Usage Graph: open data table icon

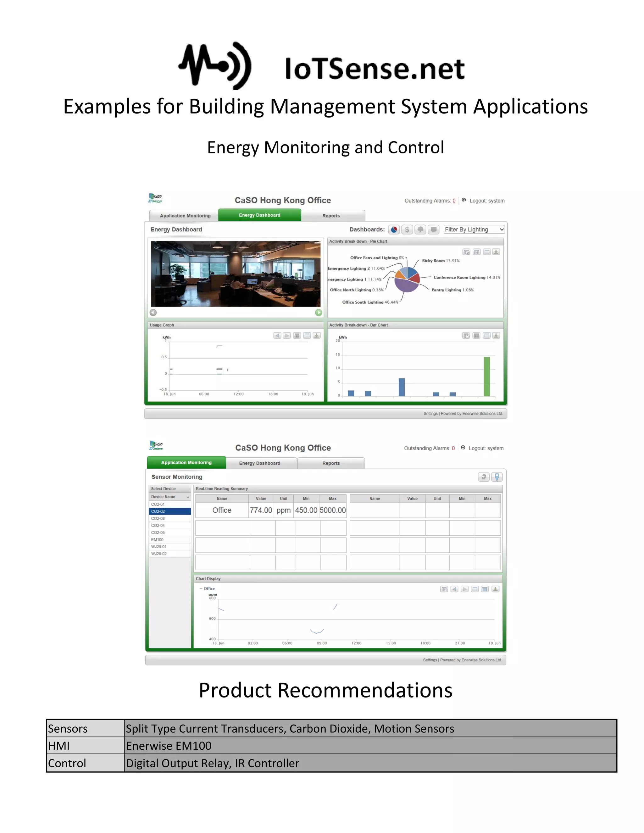tap(297, 336)
